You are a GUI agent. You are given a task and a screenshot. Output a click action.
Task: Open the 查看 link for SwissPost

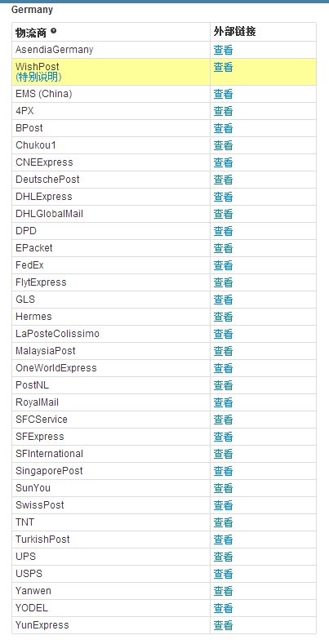point(223,505)
